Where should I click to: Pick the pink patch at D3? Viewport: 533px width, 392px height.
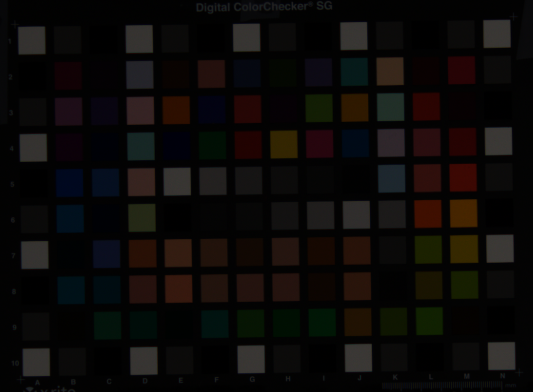(x=140, y=110)
